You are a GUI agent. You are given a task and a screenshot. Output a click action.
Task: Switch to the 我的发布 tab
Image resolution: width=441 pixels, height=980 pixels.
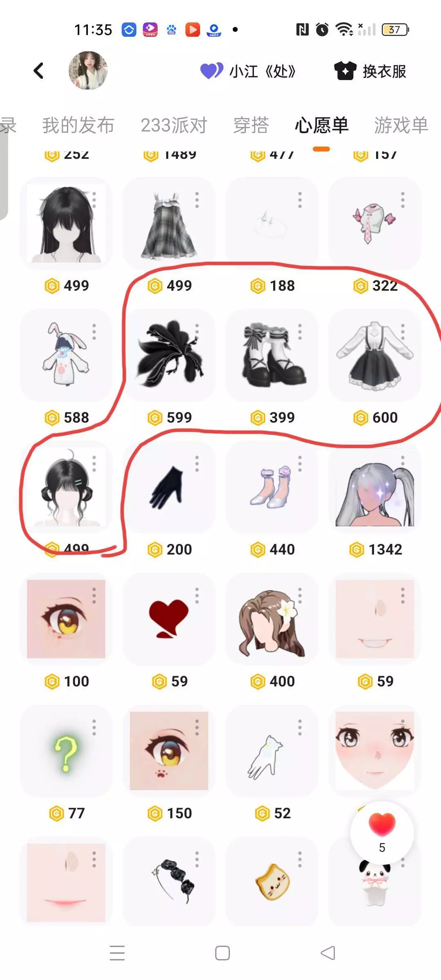(78, 125)
